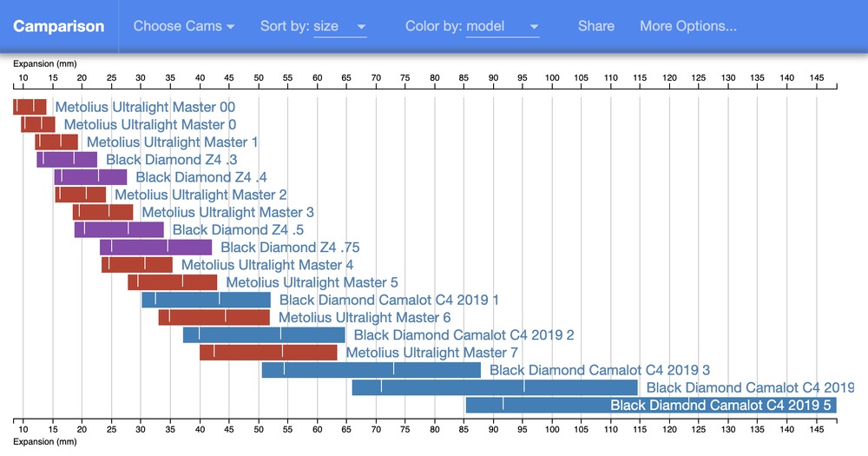Select the Black Diamond Z4 .3 purple bar

(67, 160)
